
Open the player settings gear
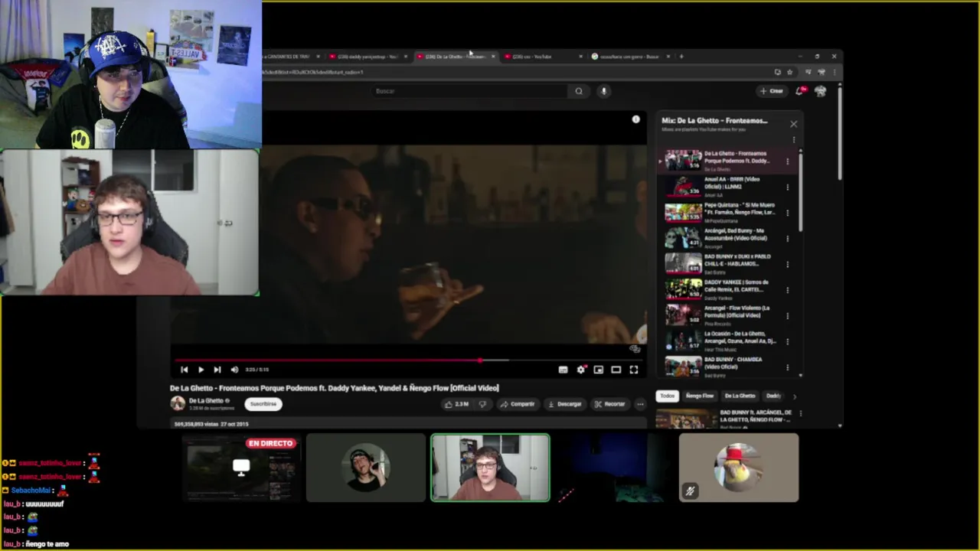coord(581,370)
